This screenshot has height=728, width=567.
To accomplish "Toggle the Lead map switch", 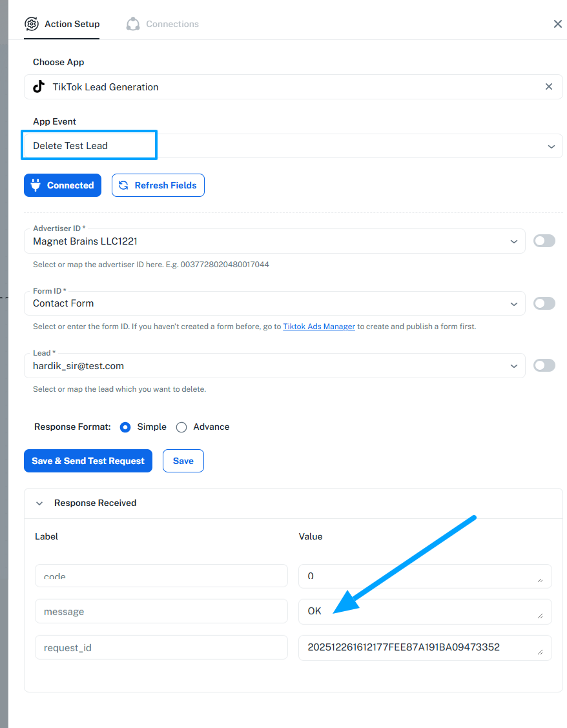I will [544, 366].
